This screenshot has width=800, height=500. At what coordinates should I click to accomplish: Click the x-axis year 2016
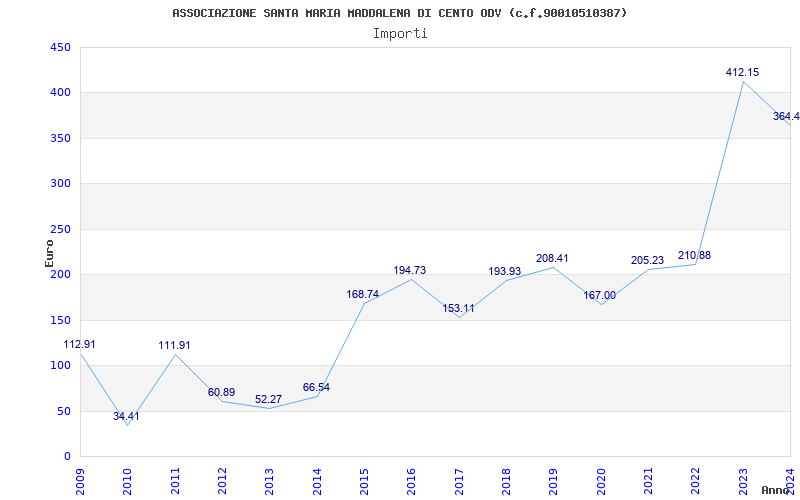(x=412, y=481)
